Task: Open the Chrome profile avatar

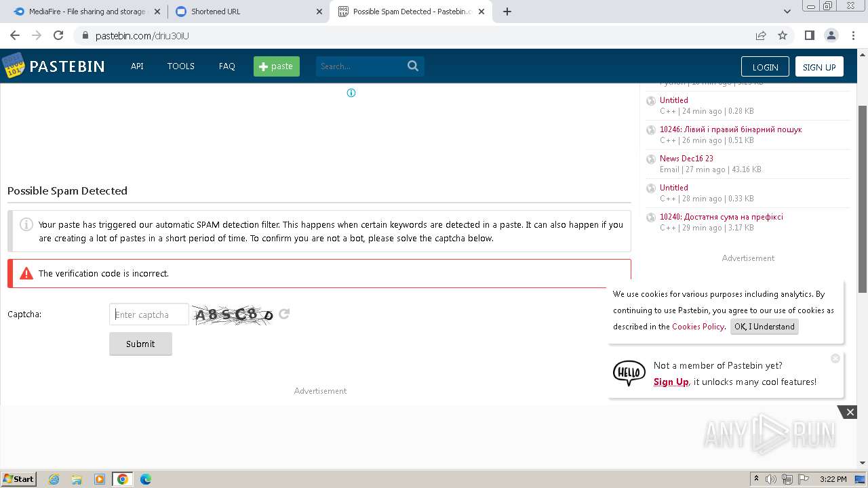Action: click(831, 35)
